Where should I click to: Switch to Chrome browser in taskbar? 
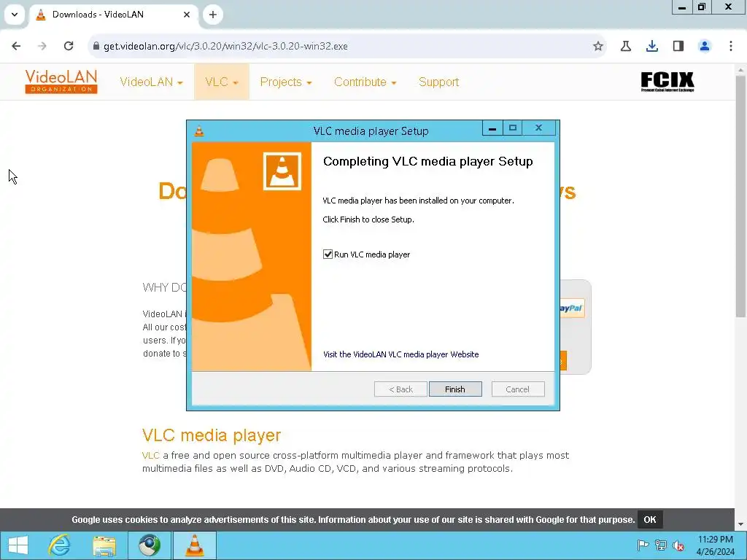pyautogui.click(x=150, y=545)
